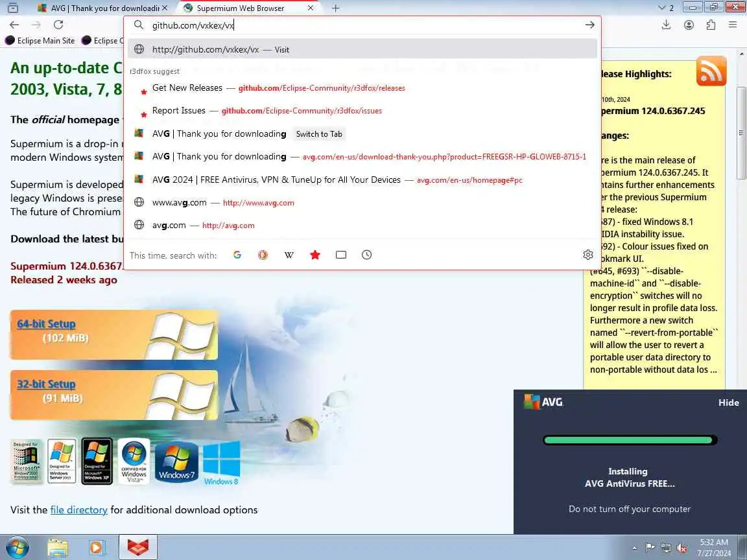The height and width of the screenshot is (560, 747).
Task: Open the tab list icon at top-left
Action: pos(13,8)
